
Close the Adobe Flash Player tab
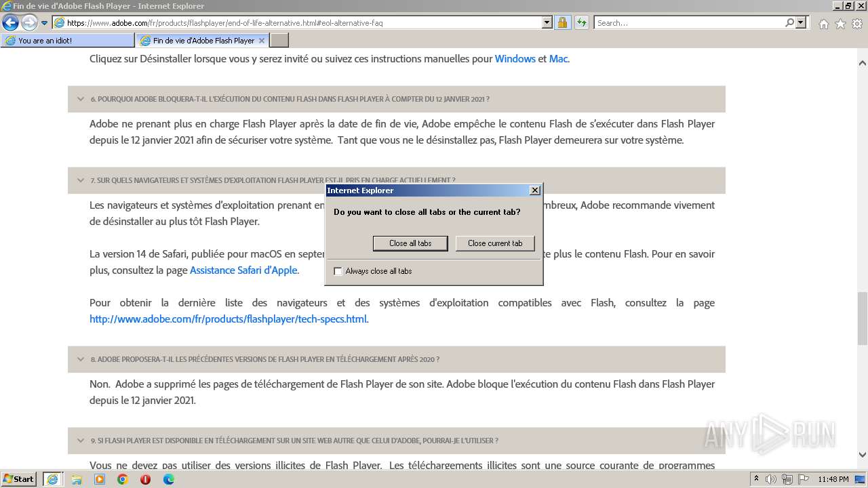(262, 41)
